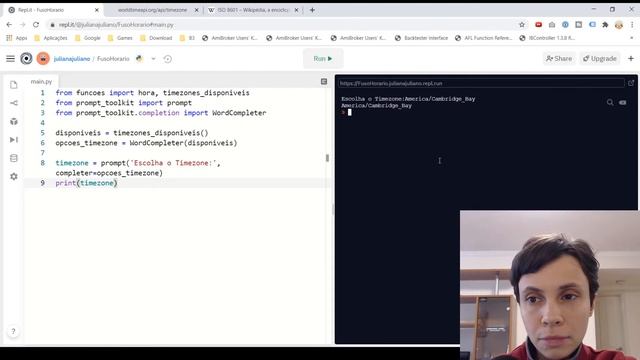Close the ISO 8601 Wikipedia tab
Screen dimensions: 640x360
click(296, 10)
